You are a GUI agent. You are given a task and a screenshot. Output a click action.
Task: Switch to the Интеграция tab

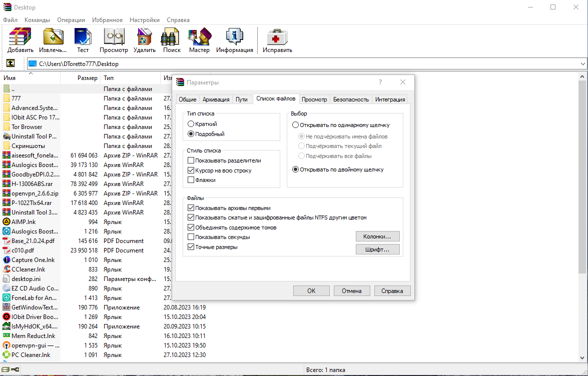pos(390,99)
